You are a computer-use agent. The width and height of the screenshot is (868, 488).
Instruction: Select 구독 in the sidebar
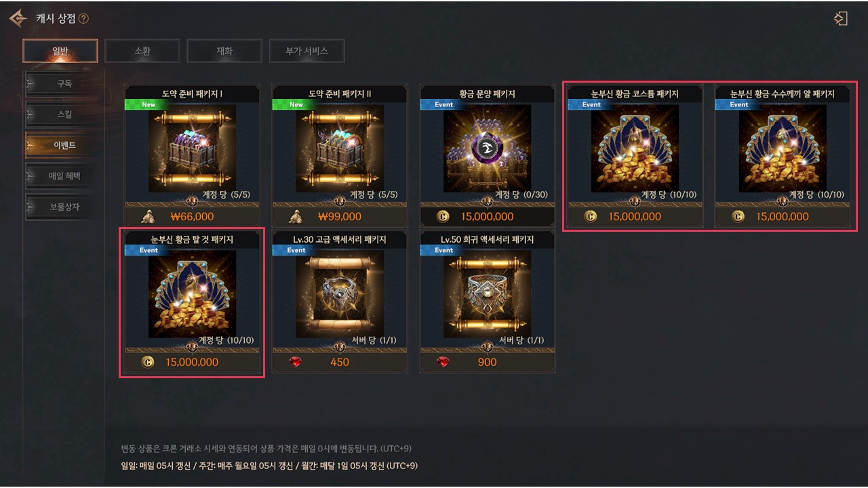tap(64, 83)
